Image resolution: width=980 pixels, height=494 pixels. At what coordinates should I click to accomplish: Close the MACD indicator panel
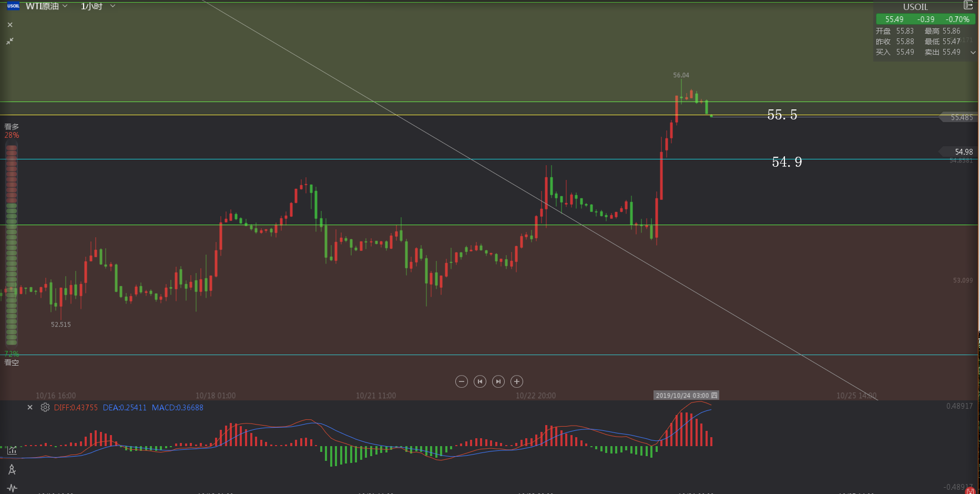point(30,407)
